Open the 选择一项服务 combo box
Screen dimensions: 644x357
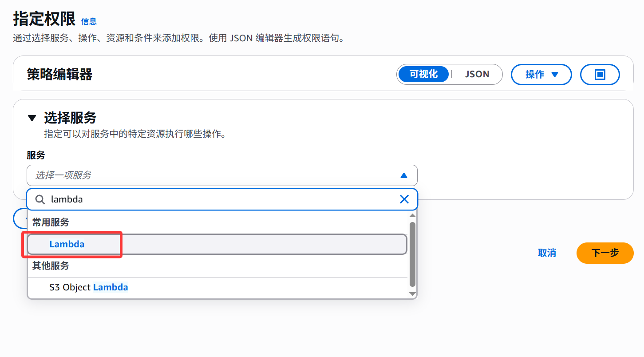[222, 175]
